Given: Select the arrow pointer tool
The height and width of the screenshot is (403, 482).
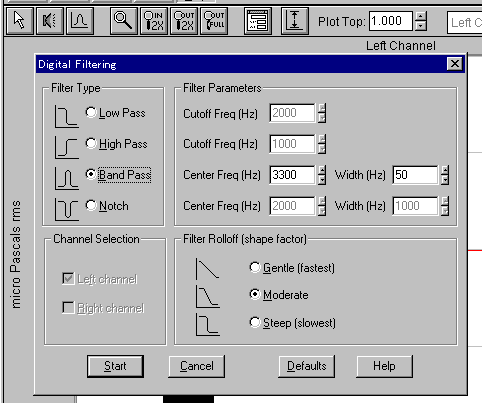Looking at the screenshot, I should point(20,21).
